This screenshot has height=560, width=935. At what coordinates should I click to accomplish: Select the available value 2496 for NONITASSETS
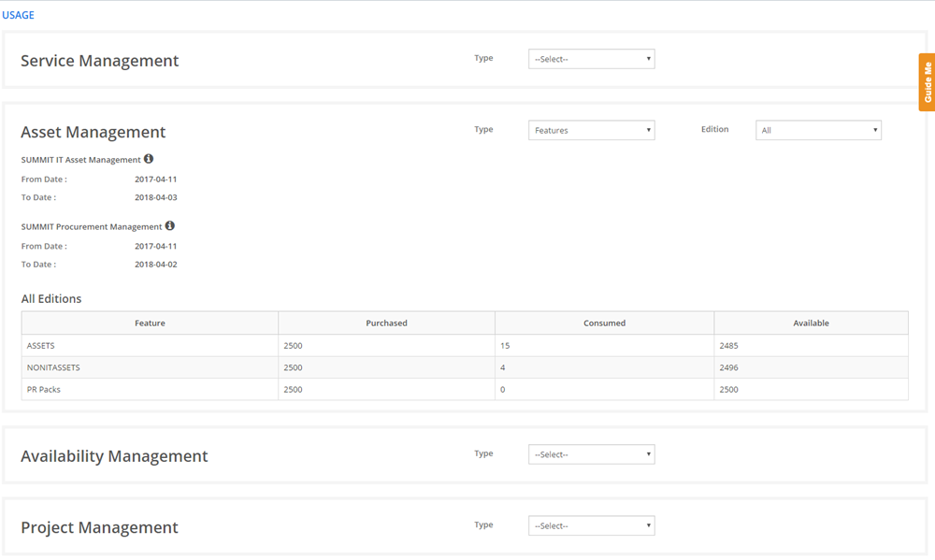[729, 367]
